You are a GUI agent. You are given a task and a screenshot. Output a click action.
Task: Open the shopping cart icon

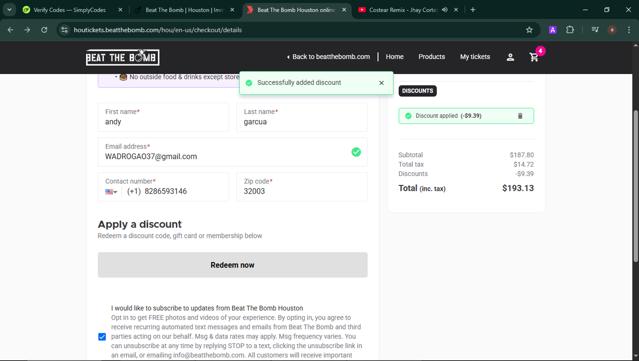(534, 57)
